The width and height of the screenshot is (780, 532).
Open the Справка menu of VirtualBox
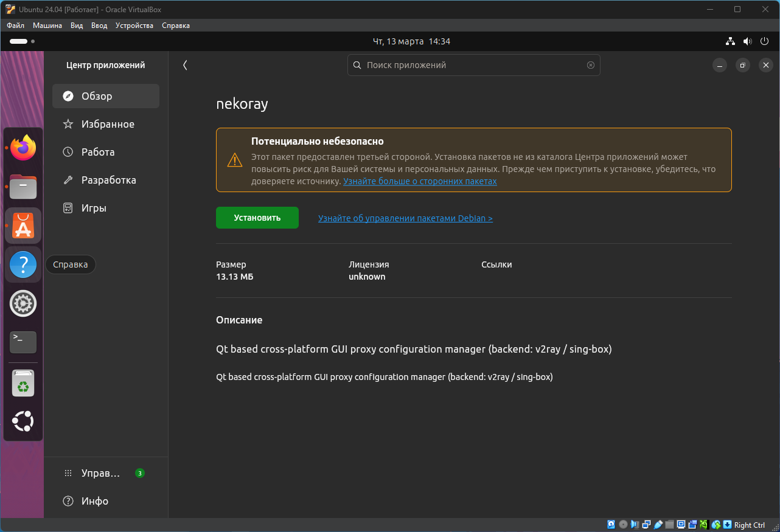point(176,26)
